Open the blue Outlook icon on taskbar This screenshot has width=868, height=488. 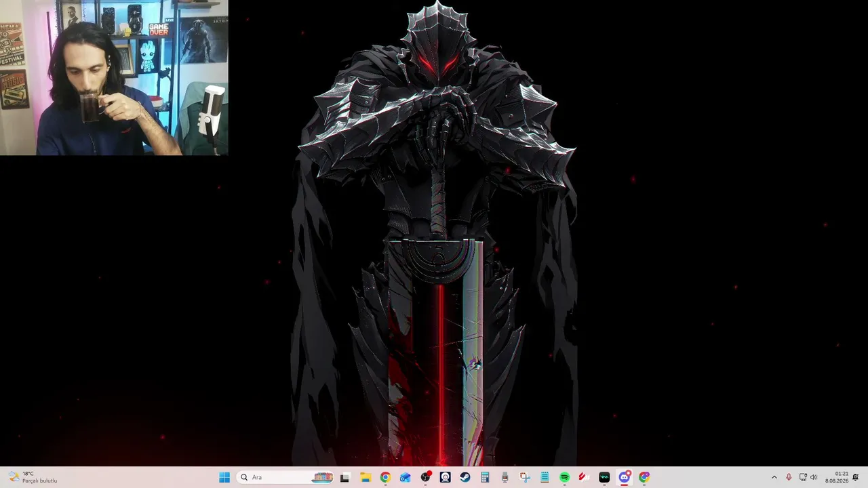coord(405,477)
